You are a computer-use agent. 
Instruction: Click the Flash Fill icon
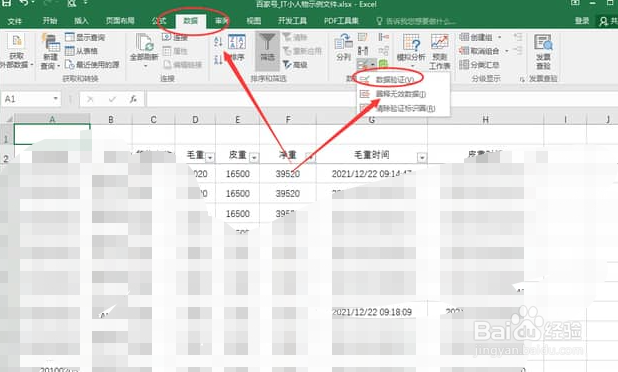363,37
